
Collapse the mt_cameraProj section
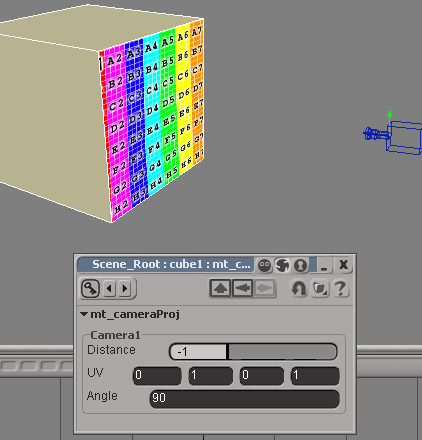84,314
